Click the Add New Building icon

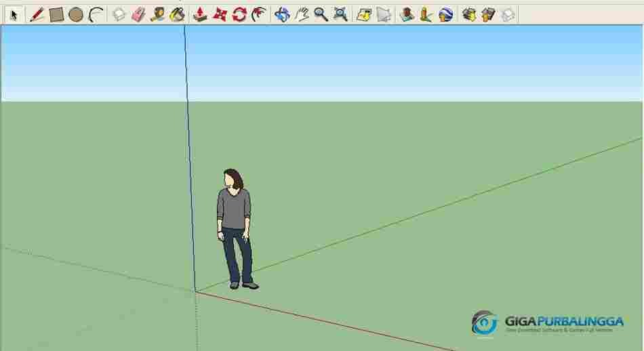407,15
